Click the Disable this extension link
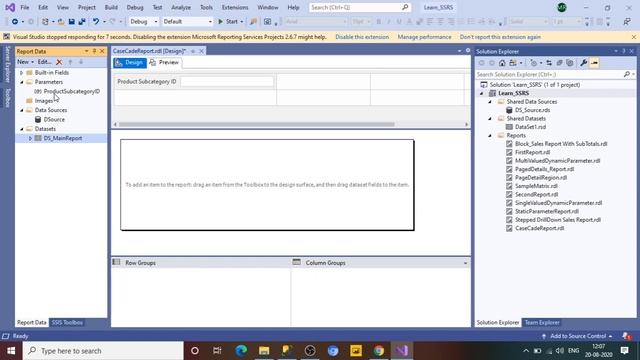Image resolution: width=640 pixels, height=360 pixels. [x=362, y=37]
